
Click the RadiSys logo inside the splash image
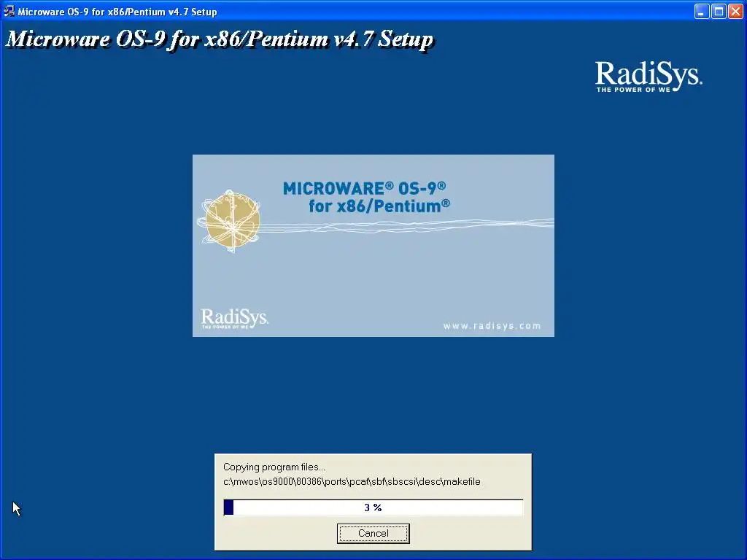click(234, 319)
